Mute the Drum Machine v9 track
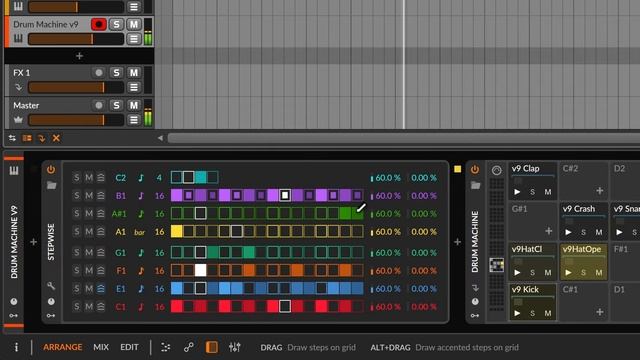Image resolution: width=640 pixels, height=360 pixels. pyautogui.click(x=133, y=24)
